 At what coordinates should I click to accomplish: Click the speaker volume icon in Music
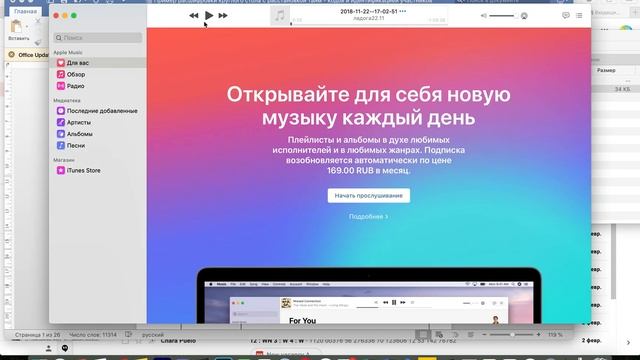point(484,16)
